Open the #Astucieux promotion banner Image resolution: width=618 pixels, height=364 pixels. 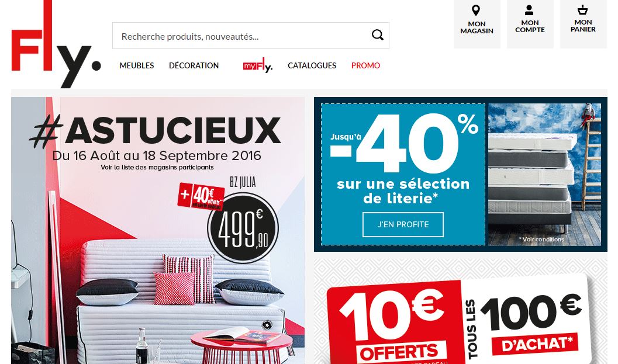click(158, 230)
